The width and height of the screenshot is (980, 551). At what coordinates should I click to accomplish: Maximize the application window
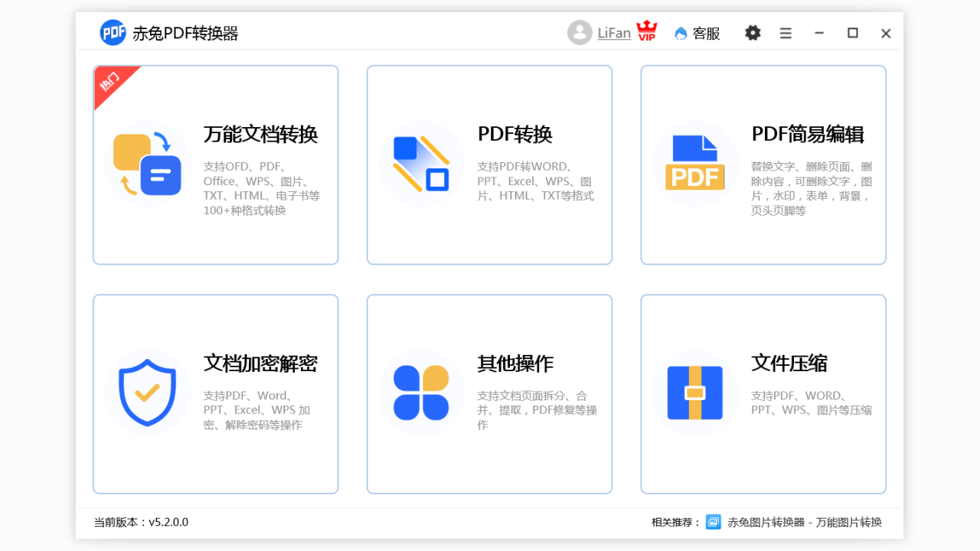click(852, 33)
